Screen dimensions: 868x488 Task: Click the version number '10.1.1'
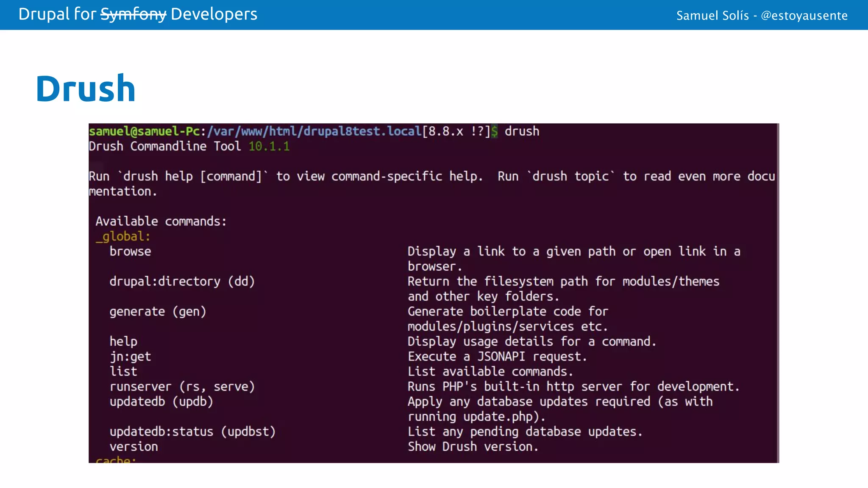tap(269, 147)
